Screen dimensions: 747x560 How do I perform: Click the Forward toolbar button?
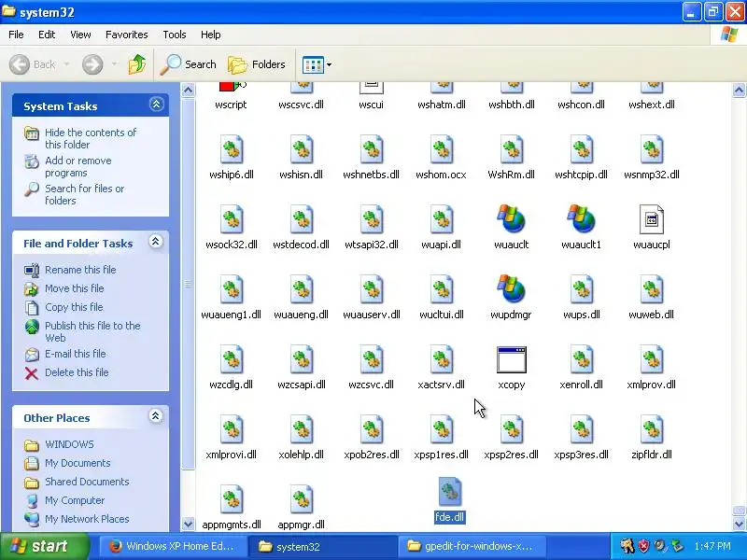tap(92, 64)
